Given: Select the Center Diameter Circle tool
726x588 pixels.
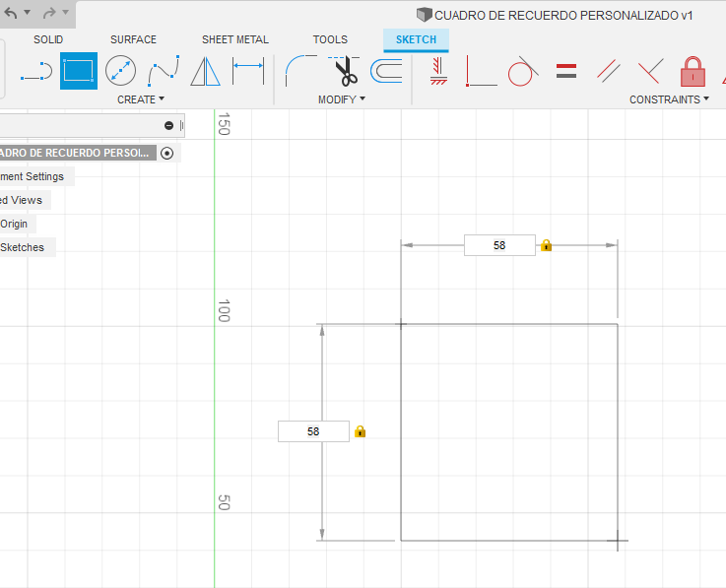Looking at the screenshot, I should coord(120,71).
